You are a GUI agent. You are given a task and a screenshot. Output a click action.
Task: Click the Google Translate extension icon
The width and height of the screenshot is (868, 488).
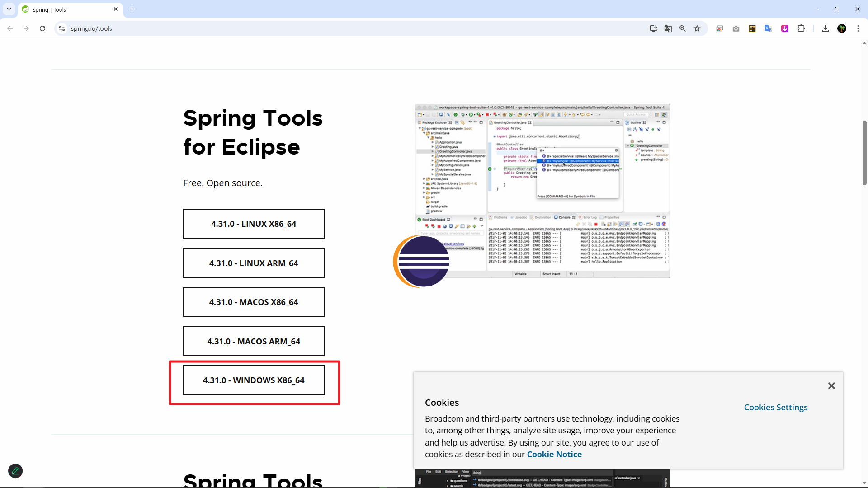769,28
